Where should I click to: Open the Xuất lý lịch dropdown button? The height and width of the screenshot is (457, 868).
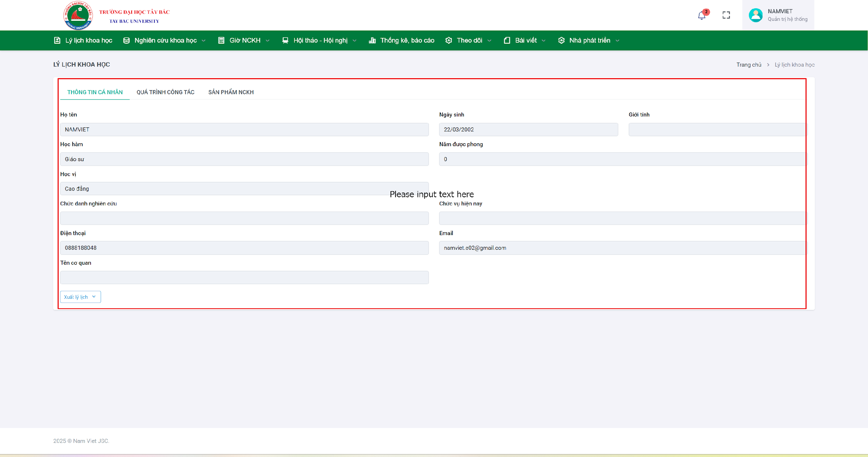pos(81,297)
